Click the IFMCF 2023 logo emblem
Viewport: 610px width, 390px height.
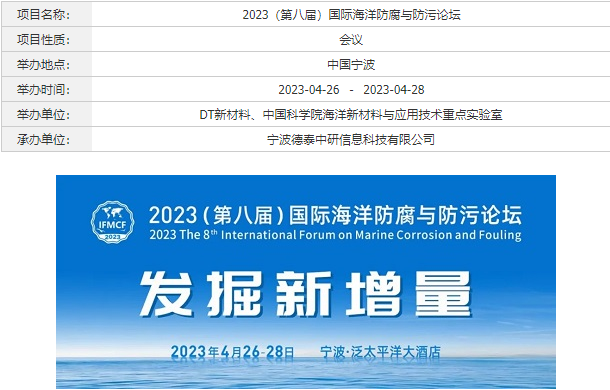[112, 222]
